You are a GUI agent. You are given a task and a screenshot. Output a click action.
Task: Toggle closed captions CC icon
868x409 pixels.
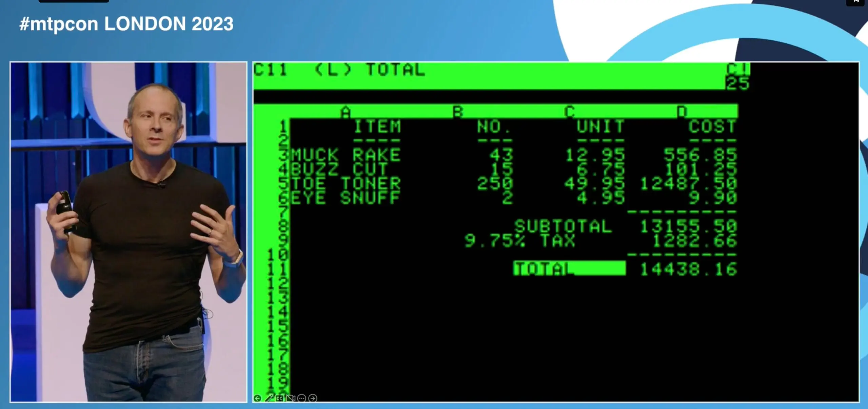click(279, 398)
